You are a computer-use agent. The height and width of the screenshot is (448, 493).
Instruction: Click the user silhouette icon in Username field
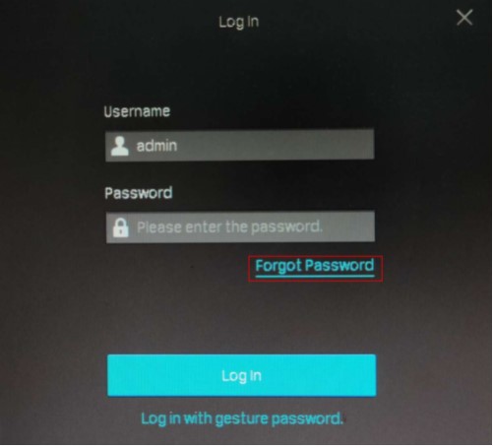(120, 146)
